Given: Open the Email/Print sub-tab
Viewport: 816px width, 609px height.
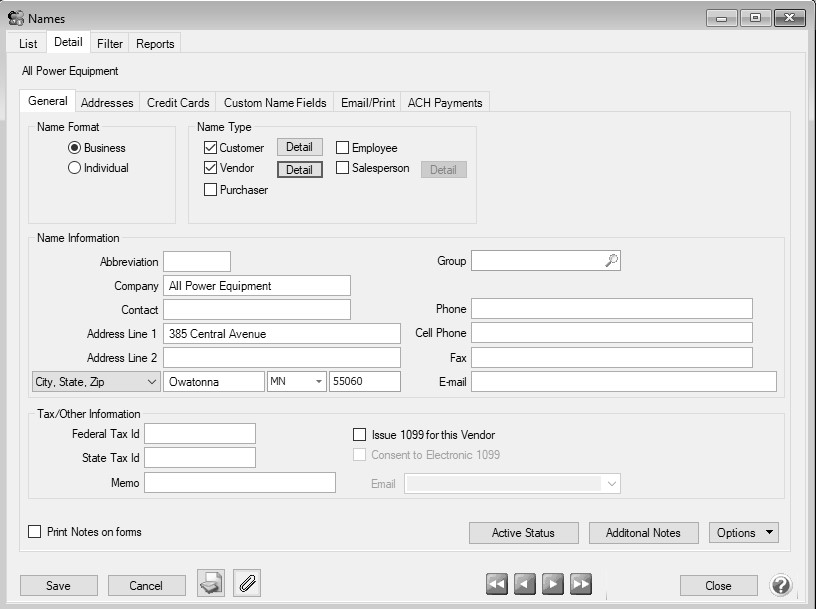Looking at the screenshot, I should 368,103.
